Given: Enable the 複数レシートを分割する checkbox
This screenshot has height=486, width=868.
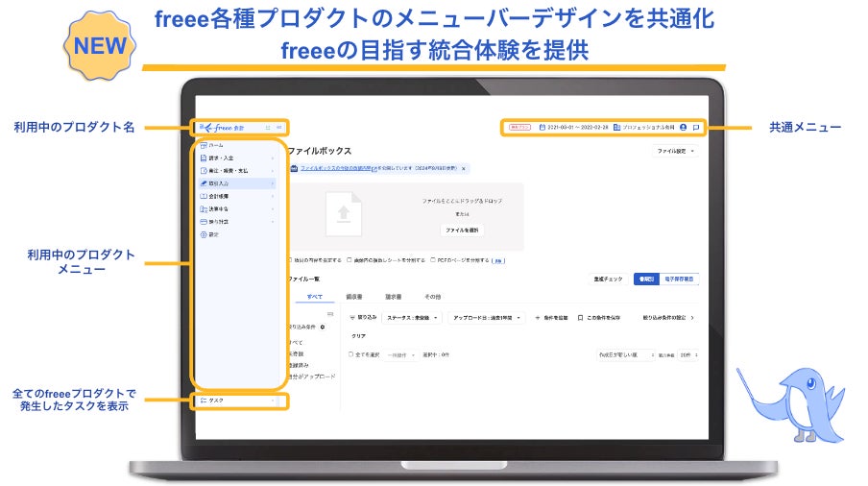Looking at the screenshot, I should point(350,259).
